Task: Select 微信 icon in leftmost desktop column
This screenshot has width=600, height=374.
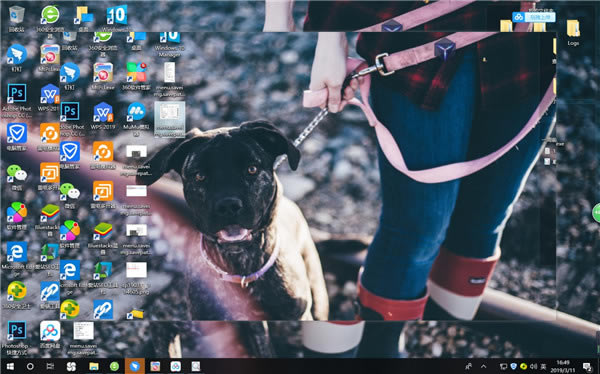Action: pos(17,177)
